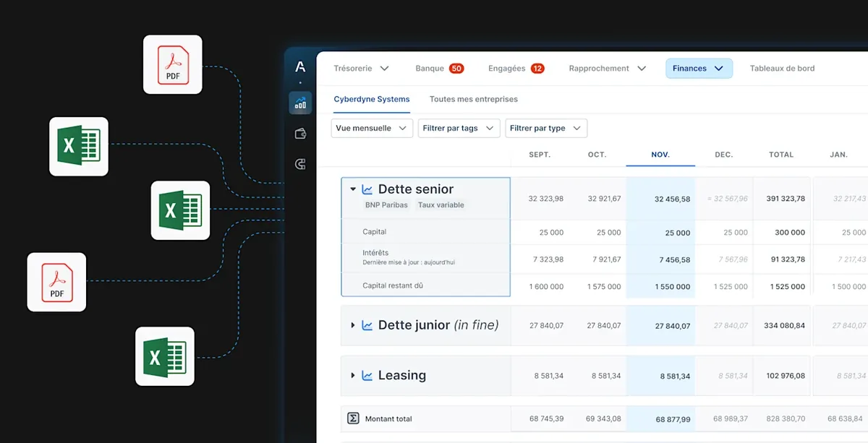The image size is (868, 443).
Task: Click Capital restant dû cell 1 600 000
Action: click(x=546, y=287)
